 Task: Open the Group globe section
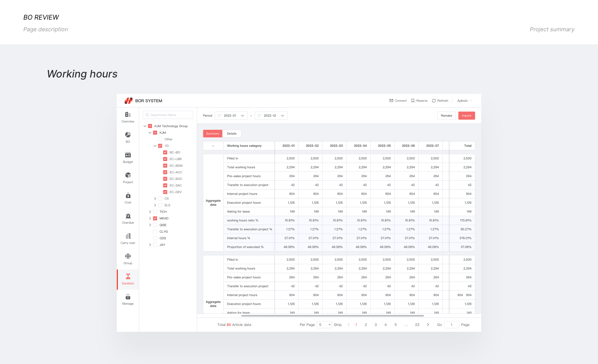[x=128, y=259]
